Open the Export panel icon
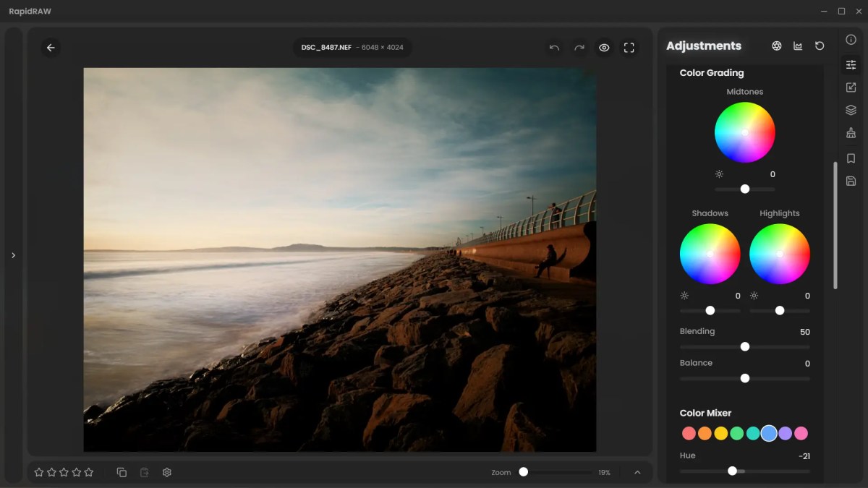The width and height of the screenshot is (868, 488). (851, 87)
